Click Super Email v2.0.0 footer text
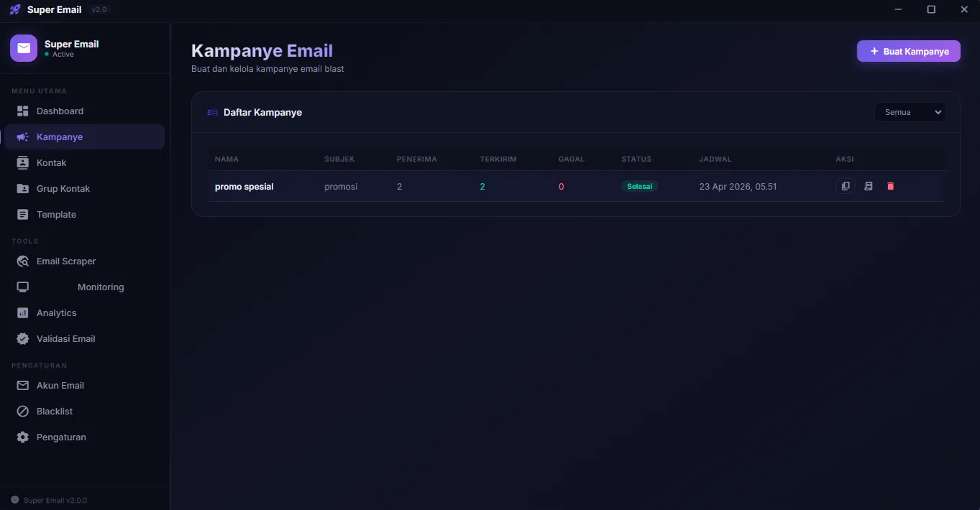Viewport: 980px width, 510px height. 55,500
